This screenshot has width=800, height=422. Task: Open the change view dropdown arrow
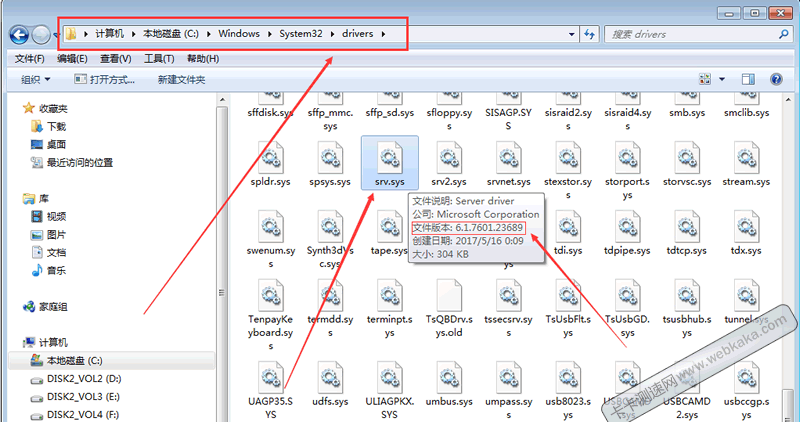(721, 79)
